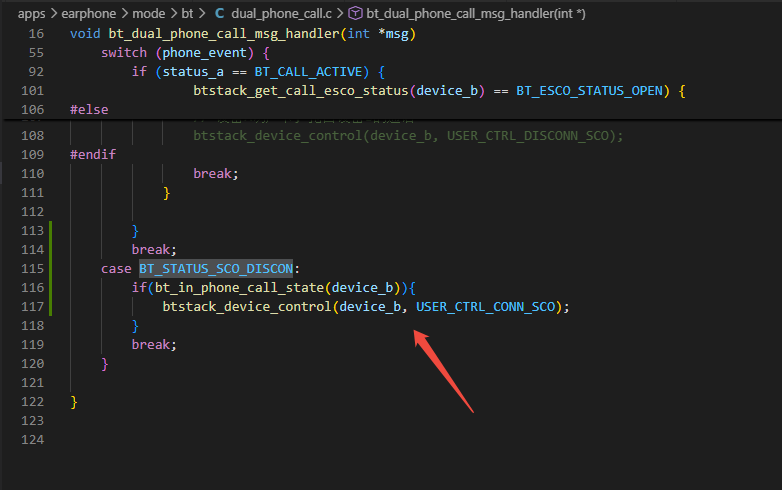
Task: Click highlighted BT_STATUS_SCO_DISCON identifier
Action: coord(216,269)
